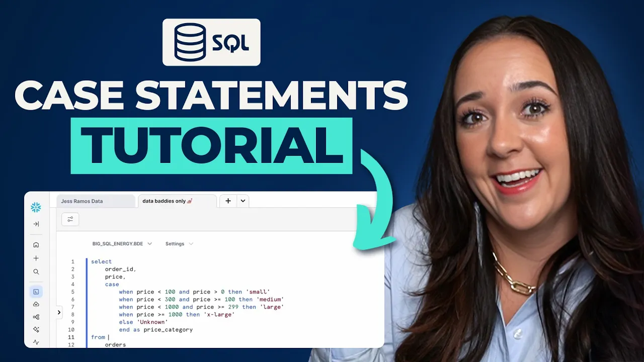Click the number 299 on line 7

click(233, 307)
